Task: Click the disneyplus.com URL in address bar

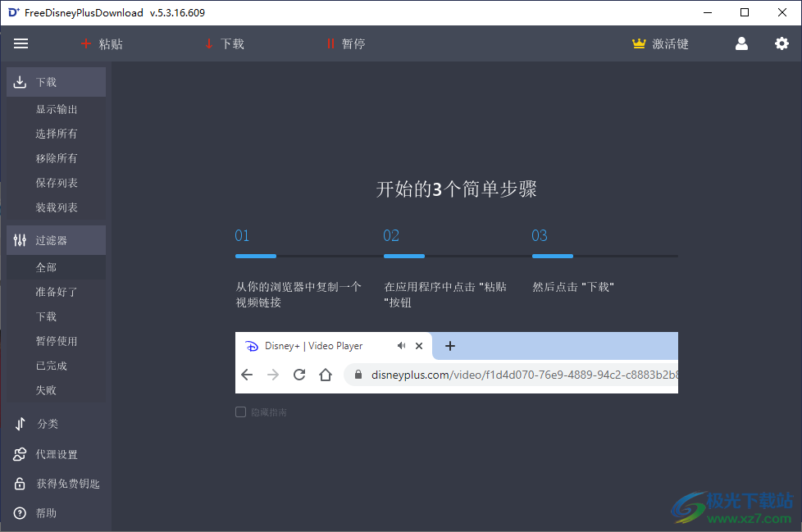Action: click(x=525, y=375)
